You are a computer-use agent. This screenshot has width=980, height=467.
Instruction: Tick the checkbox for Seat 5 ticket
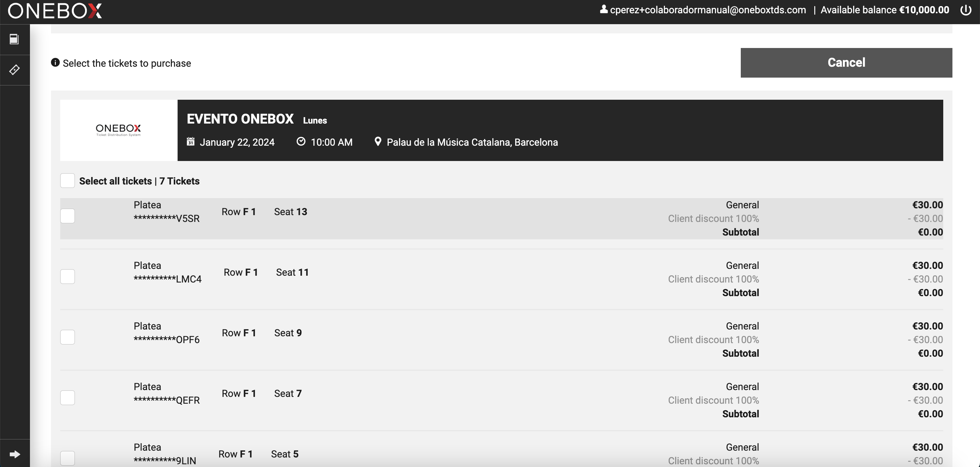click(x=67, y=458)
